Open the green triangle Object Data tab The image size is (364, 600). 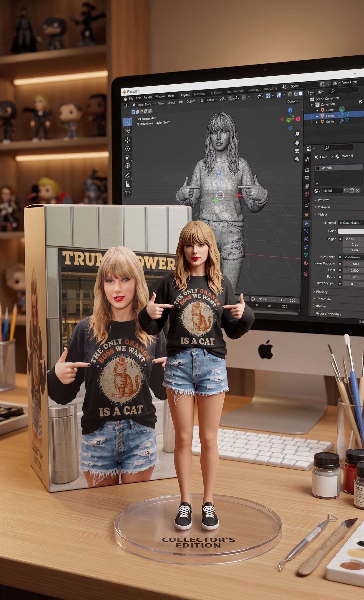pyautogui.click(x=306, y=255)
